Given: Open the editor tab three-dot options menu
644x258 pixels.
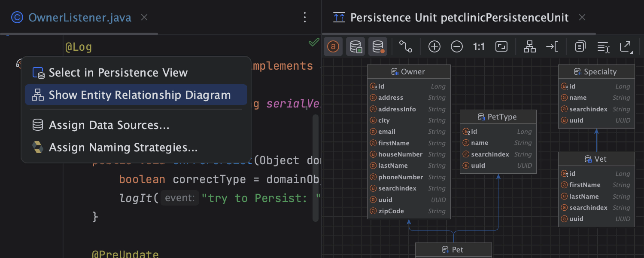Looking at the screenshot, I should pyautogui.click(x=305, y=17).
